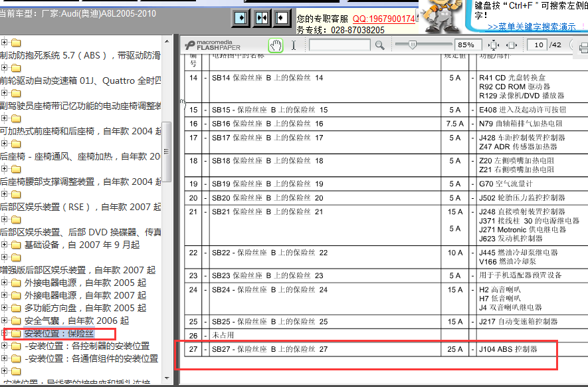Click the tree panel scroll-up arrow
This screenshot has width=588, height=387.
click(167, 41)
